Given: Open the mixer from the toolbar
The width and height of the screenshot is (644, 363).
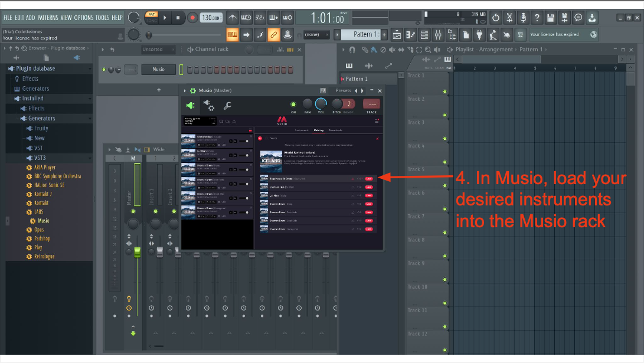Looking at the screenshot, I should 439,34.
